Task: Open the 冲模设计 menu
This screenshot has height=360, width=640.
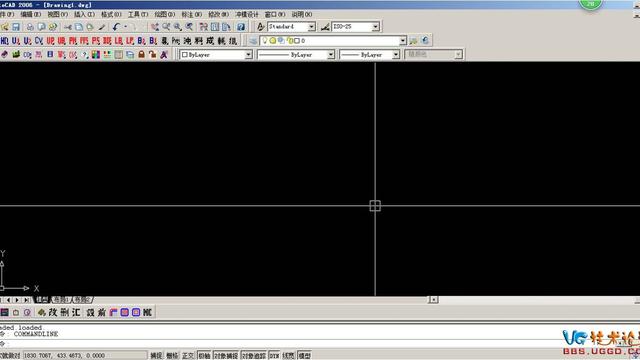Action: (x=247, y=14)
